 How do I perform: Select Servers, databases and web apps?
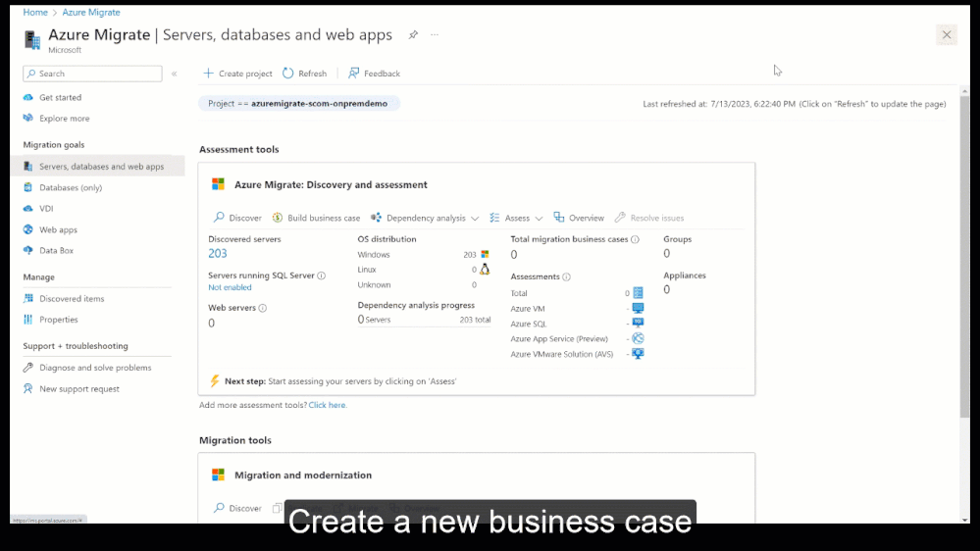click(97, 166)
